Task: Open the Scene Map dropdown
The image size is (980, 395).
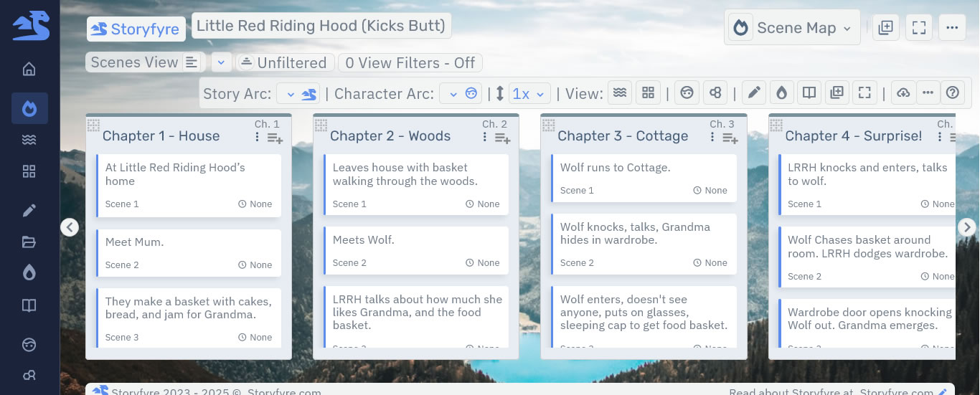Action: tap(792, 28)
